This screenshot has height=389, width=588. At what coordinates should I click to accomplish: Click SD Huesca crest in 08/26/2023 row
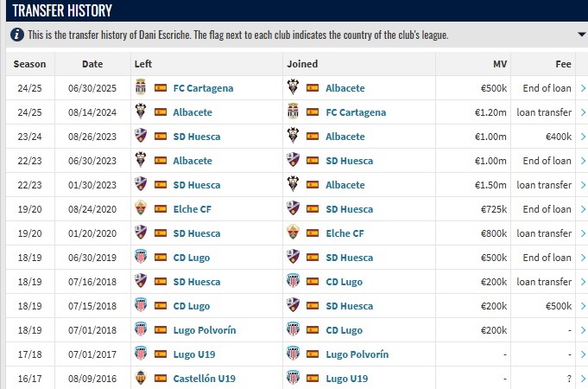(x=141, y=137)
